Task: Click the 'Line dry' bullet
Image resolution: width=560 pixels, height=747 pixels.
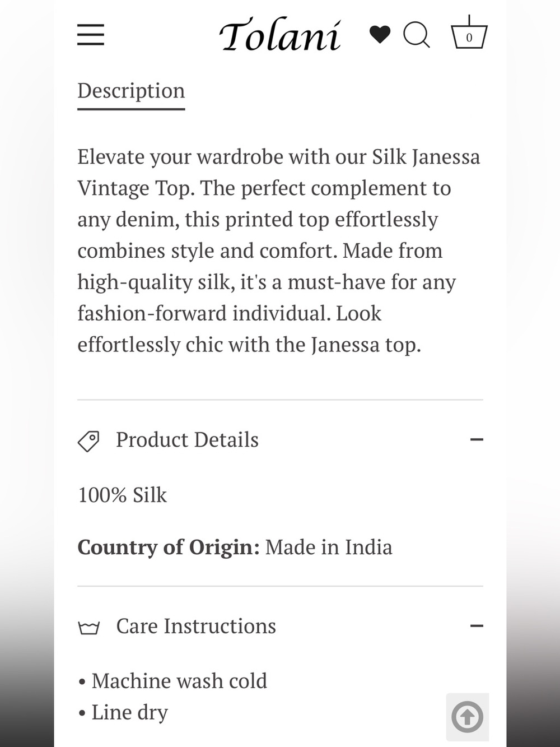Action: pyautogui.click(x=123, y=712)
